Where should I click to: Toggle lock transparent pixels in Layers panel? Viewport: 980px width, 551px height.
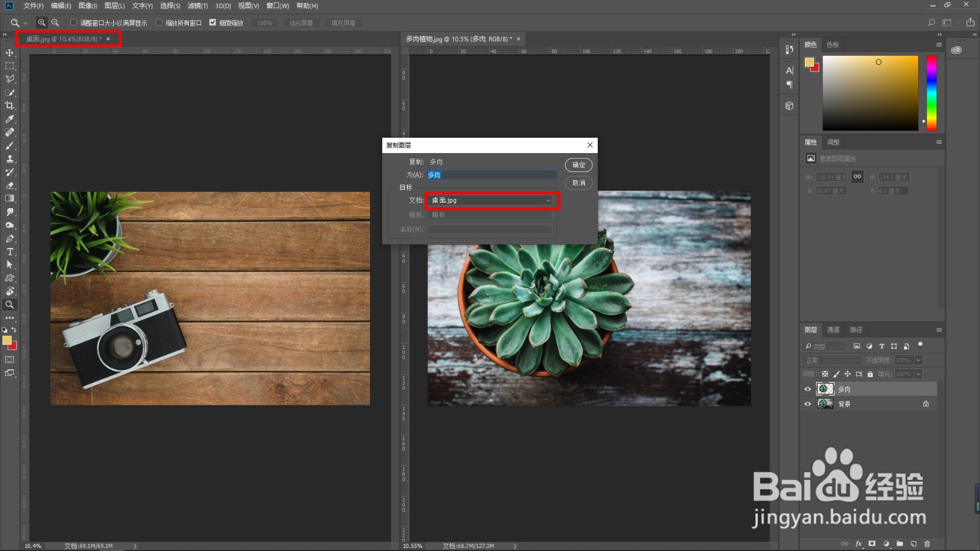[x=825, y=374]
